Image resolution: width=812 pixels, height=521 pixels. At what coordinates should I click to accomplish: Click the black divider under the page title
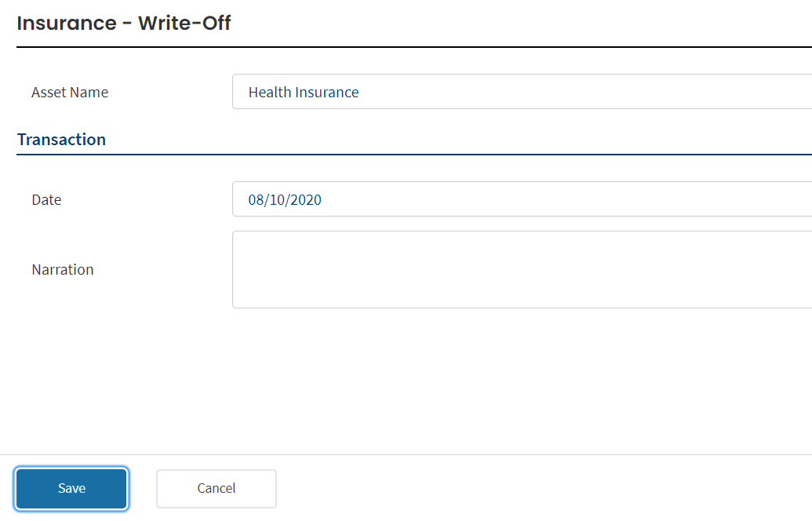pyautogui.click(x=414, y=47)
